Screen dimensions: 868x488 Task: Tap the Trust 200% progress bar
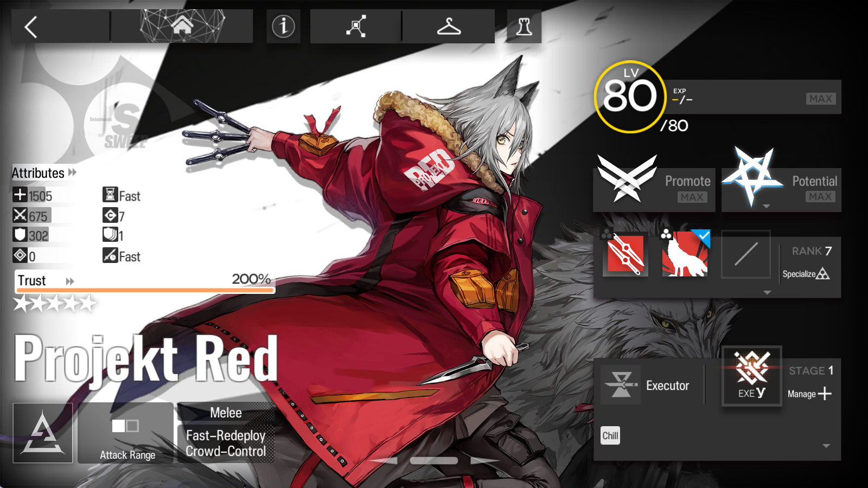click(145, 290)
